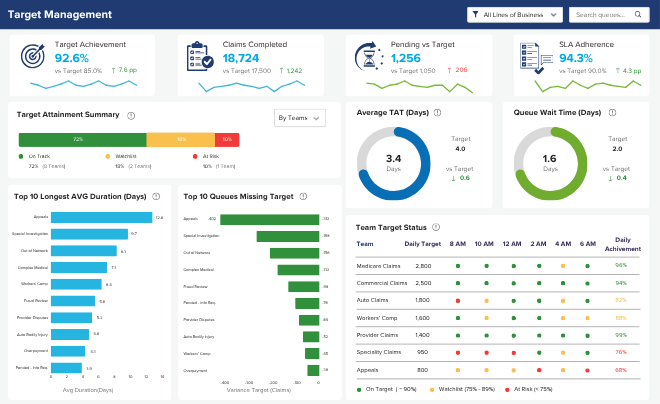The height and width of the screenshot is (404, 660).
Task: Expand the By Teams dropdown
Action: (x=300, y=118)
